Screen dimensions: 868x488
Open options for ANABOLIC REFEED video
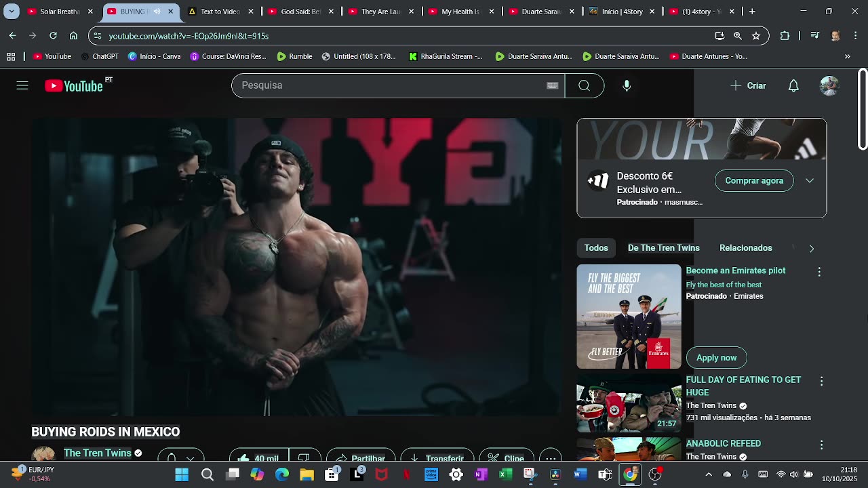[x=821, y=445]
